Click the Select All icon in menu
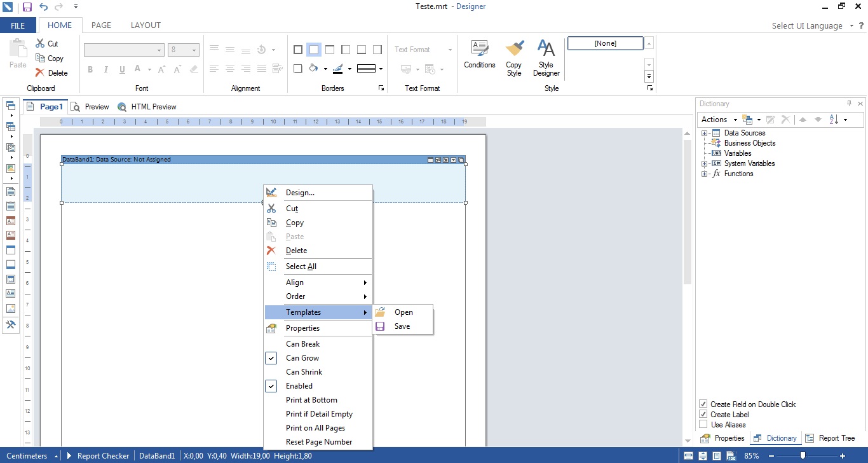The height and width of the screenshot is (463, 868). (x=272, y=266)
